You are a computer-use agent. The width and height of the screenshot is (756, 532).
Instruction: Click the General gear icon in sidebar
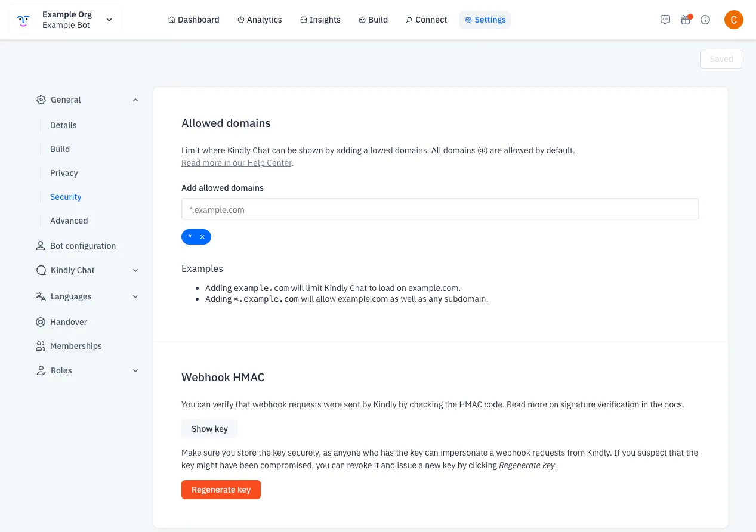click(41, 100)
